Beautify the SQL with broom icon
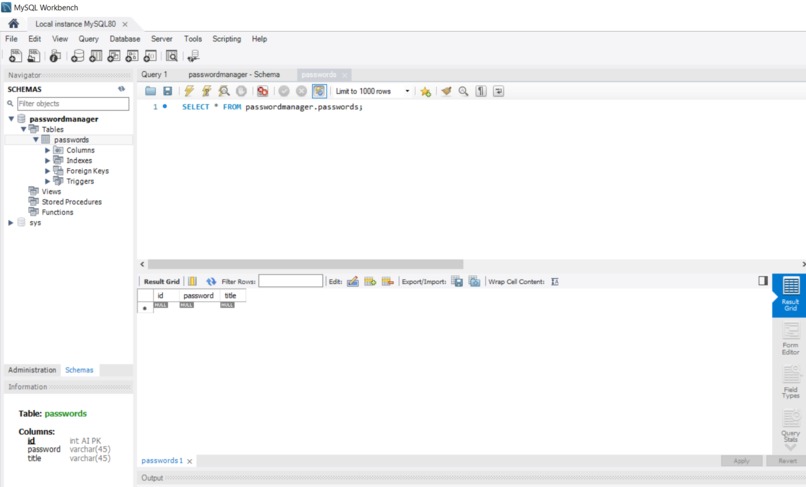806x487 pixels. [x=446, y=91]
